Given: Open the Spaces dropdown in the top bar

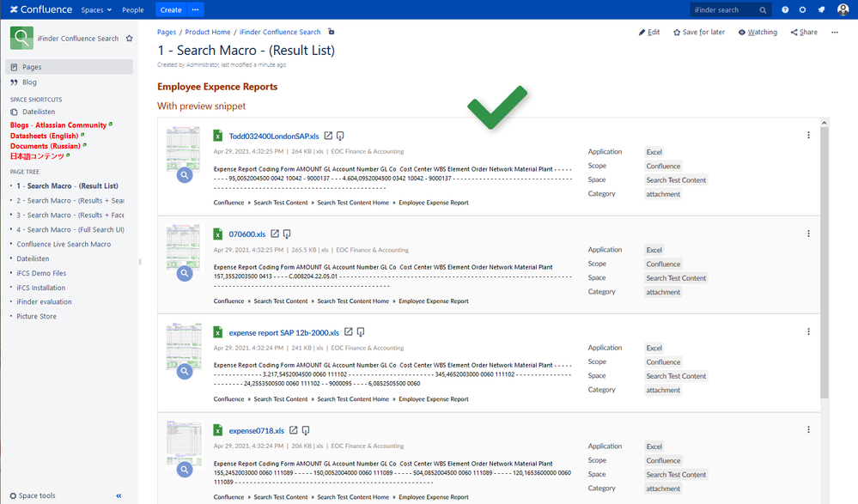Looking at the screenshot, I should click(x=94, y=9).
